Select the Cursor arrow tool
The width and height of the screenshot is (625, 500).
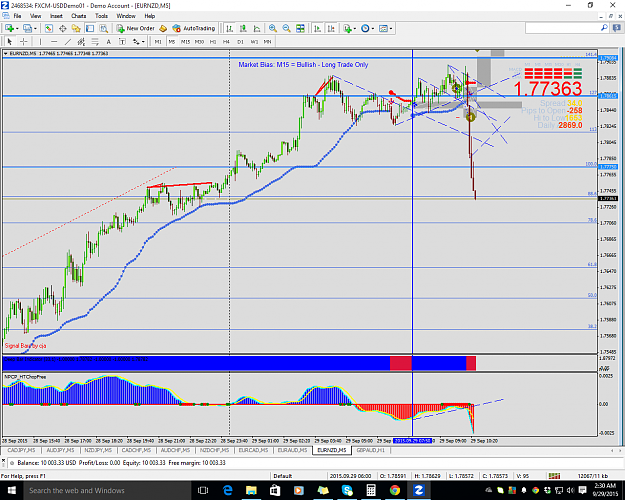tap(10, 41)
